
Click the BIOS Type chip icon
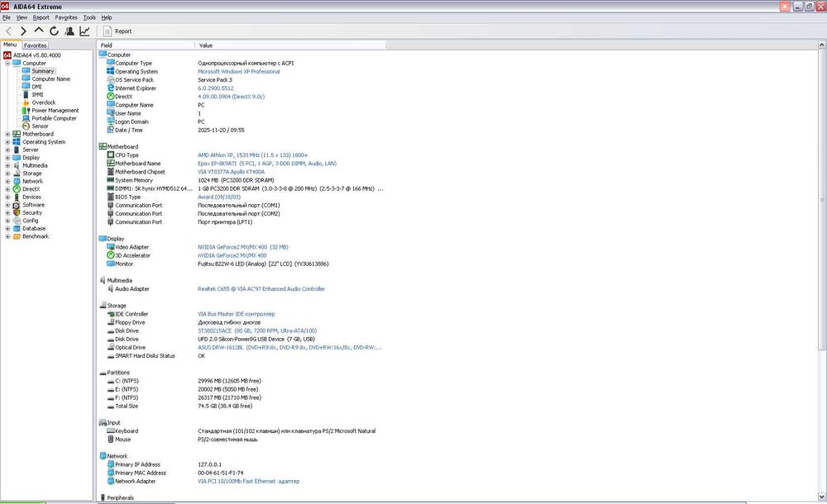111,197
